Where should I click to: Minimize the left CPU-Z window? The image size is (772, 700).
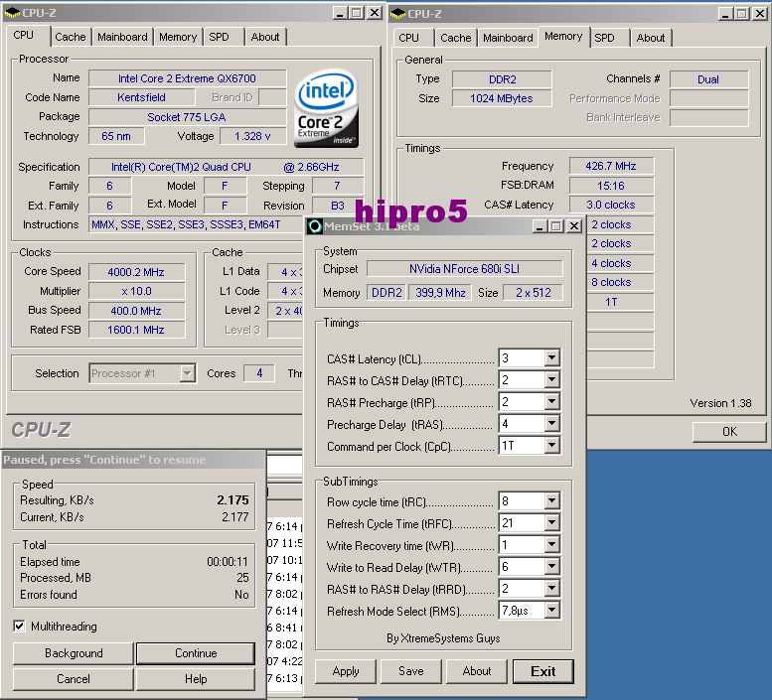340,13
